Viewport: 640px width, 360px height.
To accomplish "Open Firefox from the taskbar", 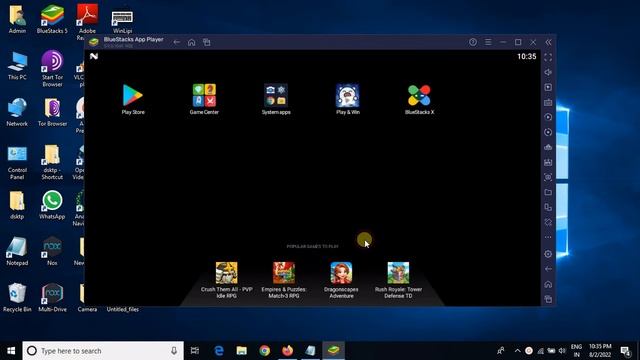I will (287, 351).
